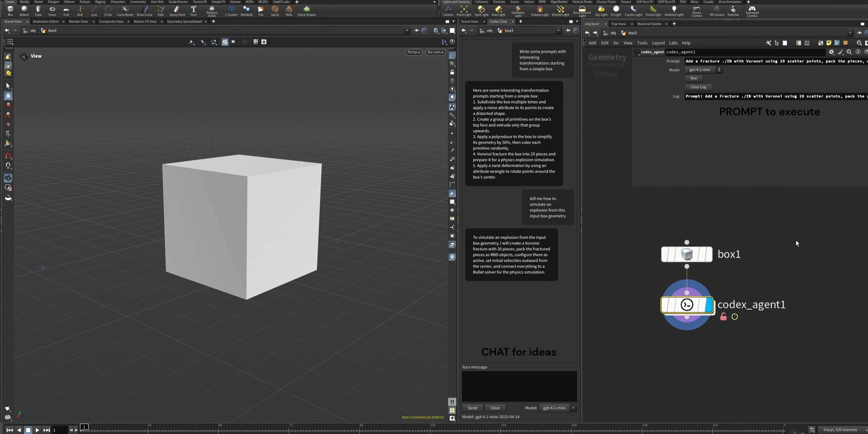Click the Spray Paint shelf tool
The height and width of the screenshot is (434, 868).
coord(177,11)
